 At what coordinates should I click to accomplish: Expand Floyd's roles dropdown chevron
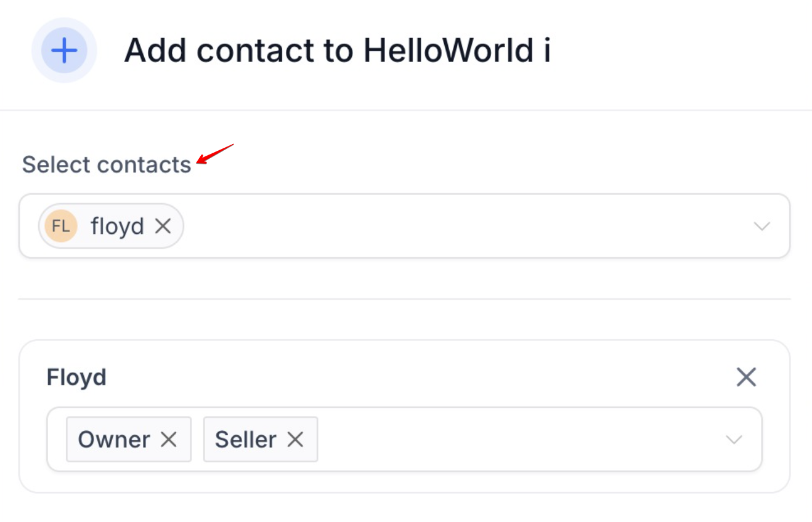pyautogui.click(x=733, y=440)
